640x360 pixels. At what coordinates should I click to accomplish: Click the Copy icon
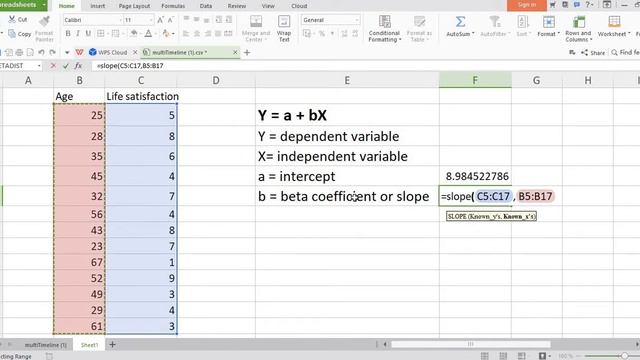tap(12, 34)
